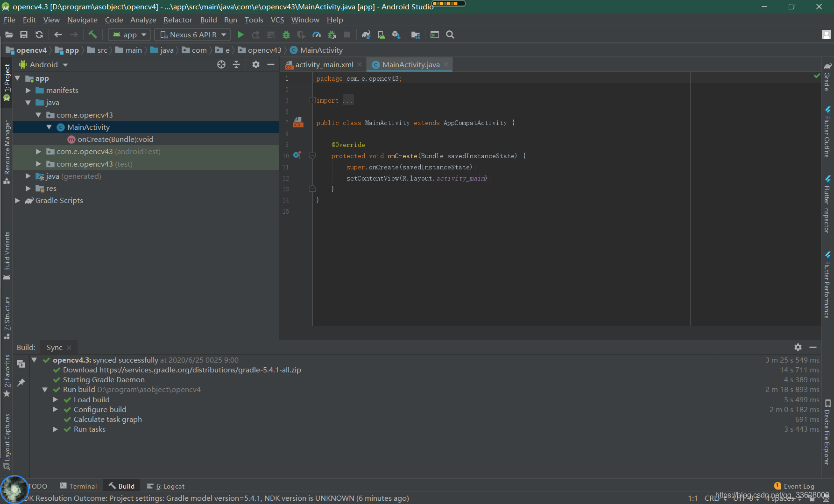
Task: Click the Make Project hammer icon
Action: point(92,35)
